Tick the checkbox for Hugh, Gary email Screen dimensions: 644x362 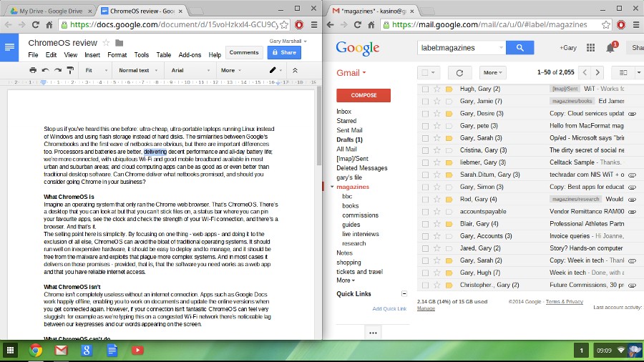[x=425, y=89]
